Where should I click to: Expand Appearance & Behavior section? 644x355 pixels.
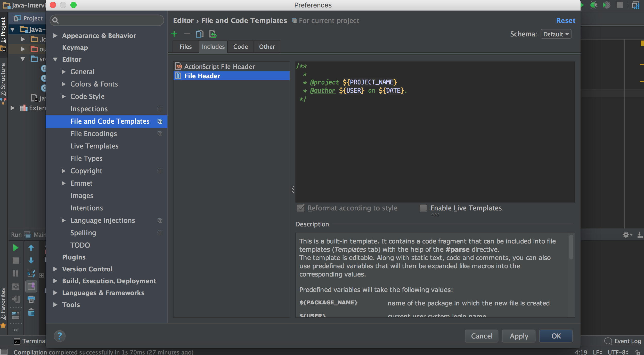(55, 35)
